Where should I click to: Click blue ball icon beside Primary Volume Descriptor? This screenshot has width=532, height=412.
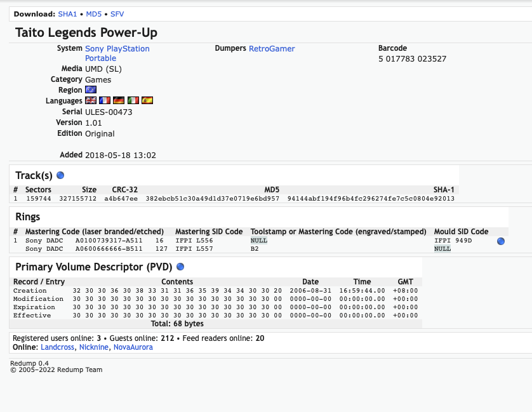(180, 267)
